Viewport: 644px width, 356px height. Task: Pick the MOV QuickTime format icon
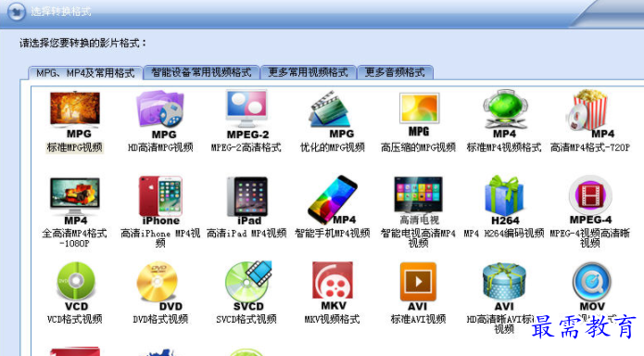591,287
